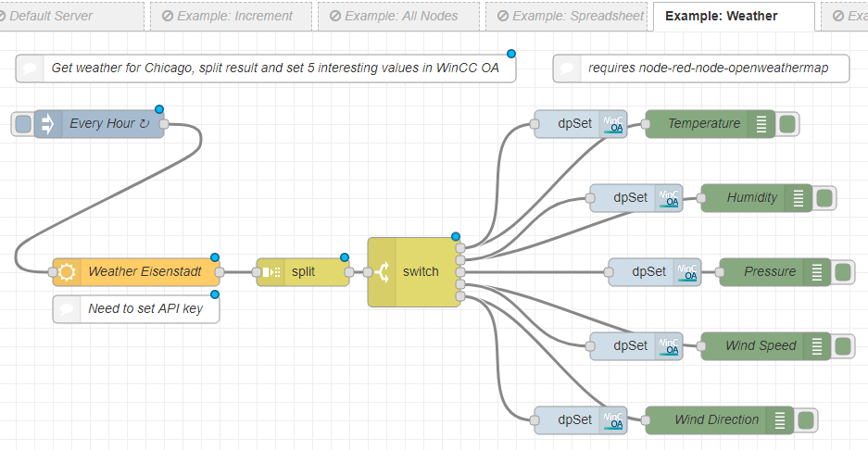The width and height of the screenshot is (868, 450).
Task: Open the Example: All Nodes tab
Action: [x=398, y=16]
